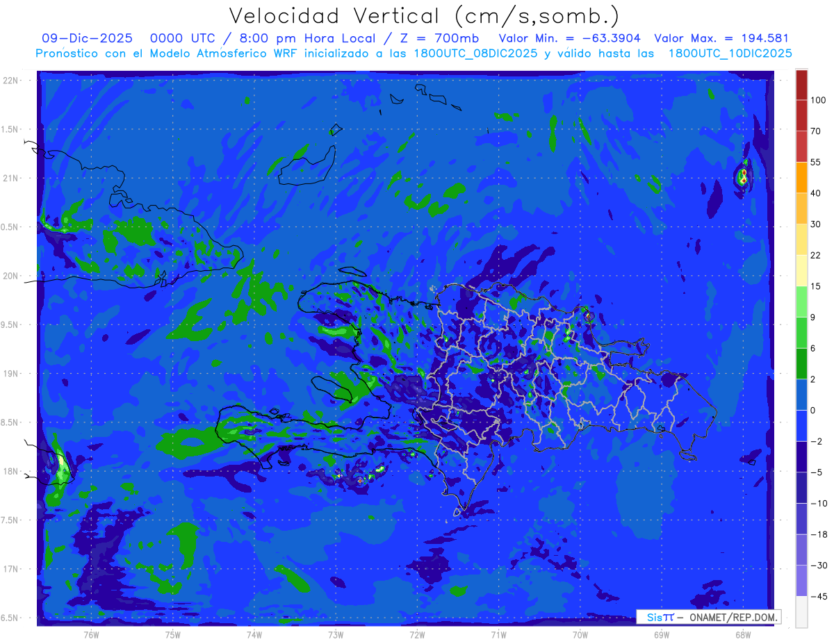834x644 pixels.
Task: Click the '15' colorbar value
Action: (816, 286)
